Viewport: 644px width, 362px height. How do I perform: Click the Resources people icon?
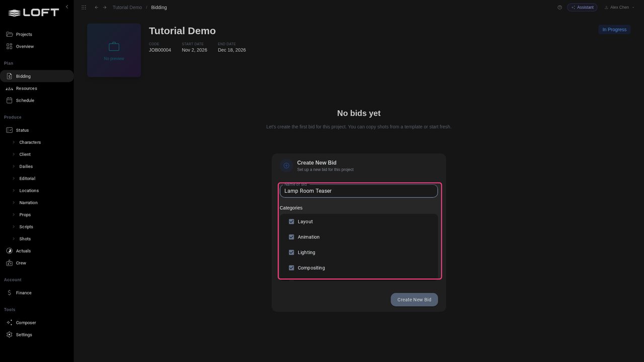(x=10, y=88)
